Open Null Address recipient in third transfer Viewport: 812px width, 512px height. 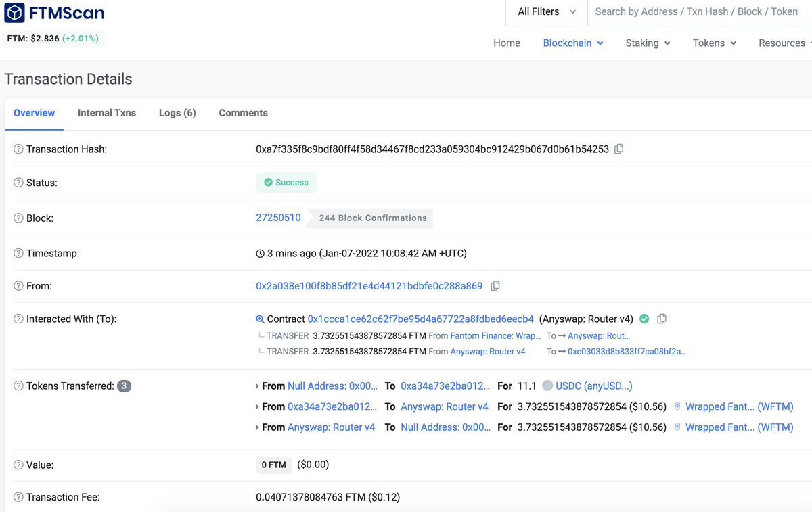click(445, 427)
